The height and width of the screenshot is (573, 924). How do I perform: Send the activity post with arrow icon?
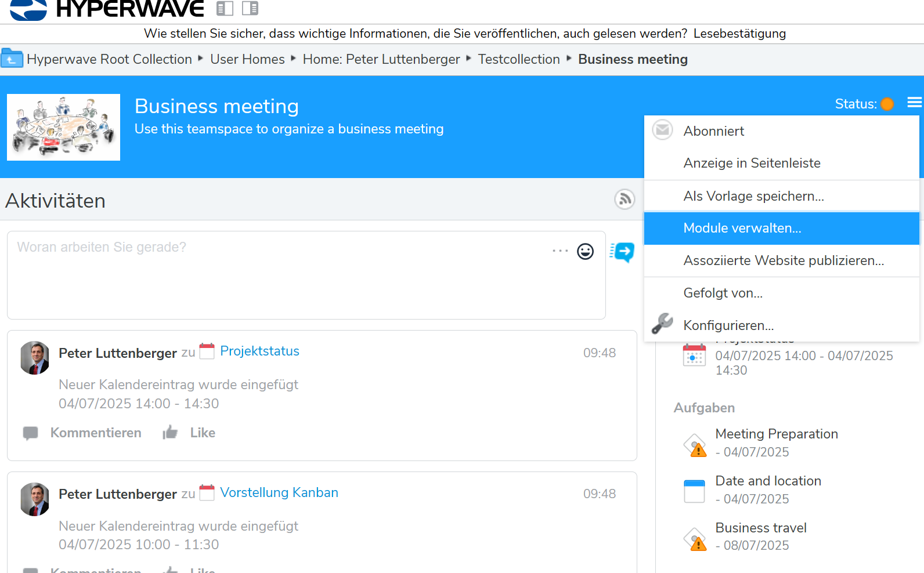pos(622,252)
